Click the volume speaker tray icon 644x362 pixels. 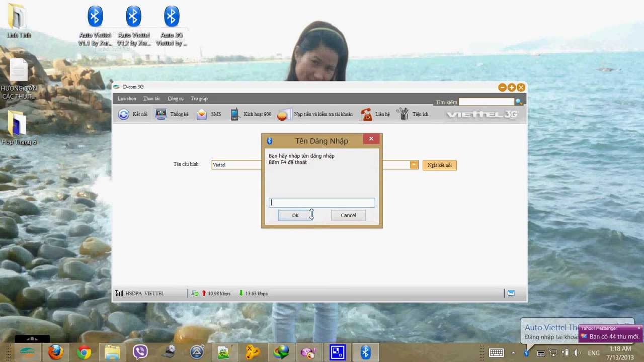pos(577,353)
